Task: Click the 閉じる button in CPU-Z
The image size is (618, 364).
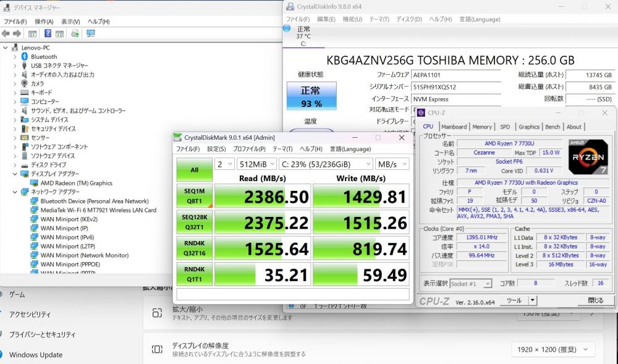Action: [x=596, y=300]
